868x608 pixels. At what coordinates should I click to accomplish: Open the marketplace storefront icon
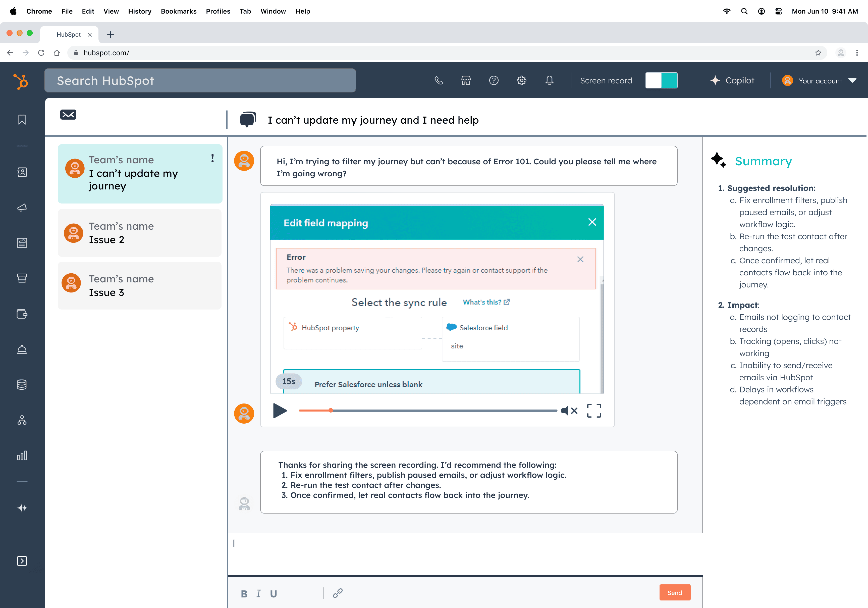pos(466,81)
